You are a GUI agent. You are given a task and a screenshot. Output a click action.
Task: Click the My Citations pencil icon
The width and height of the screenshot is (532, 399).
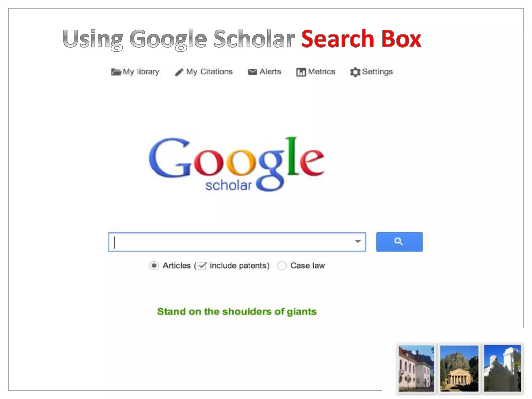point(179,72)
